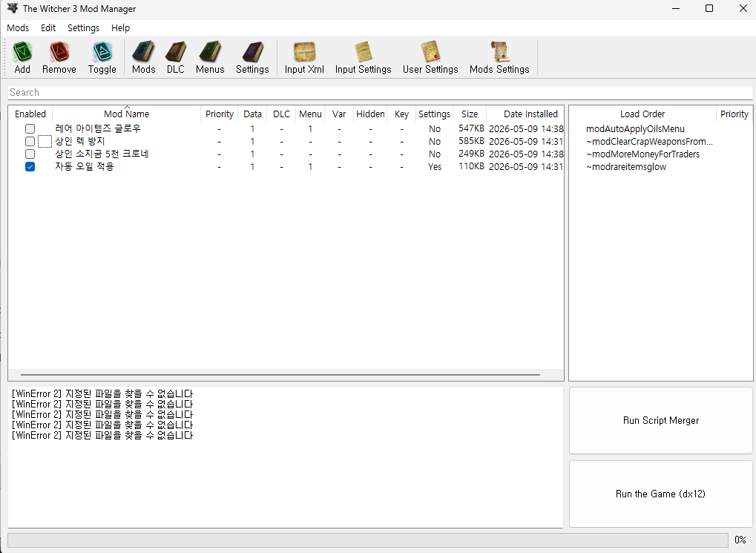Screen dimensions: 756x553
Task: Disable the 자동 오일 적용 mod checkbox
Action: [x=30, y=166]
